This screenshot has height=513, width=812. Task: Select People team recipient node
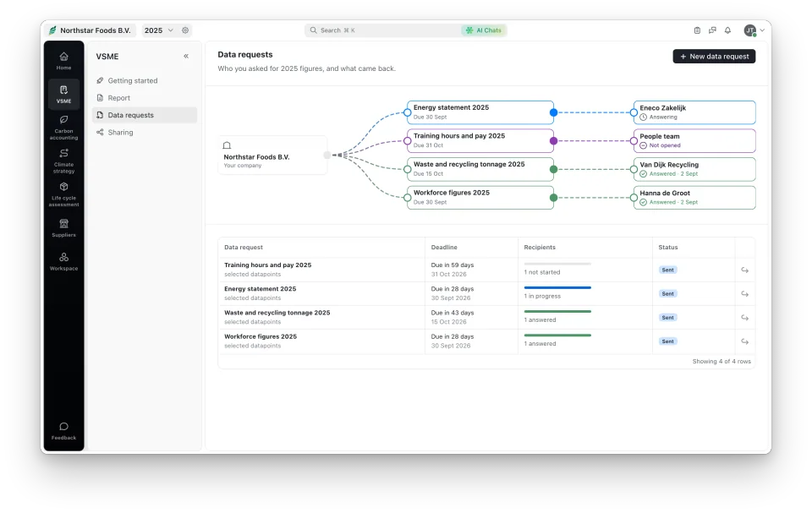pos(694,141)
